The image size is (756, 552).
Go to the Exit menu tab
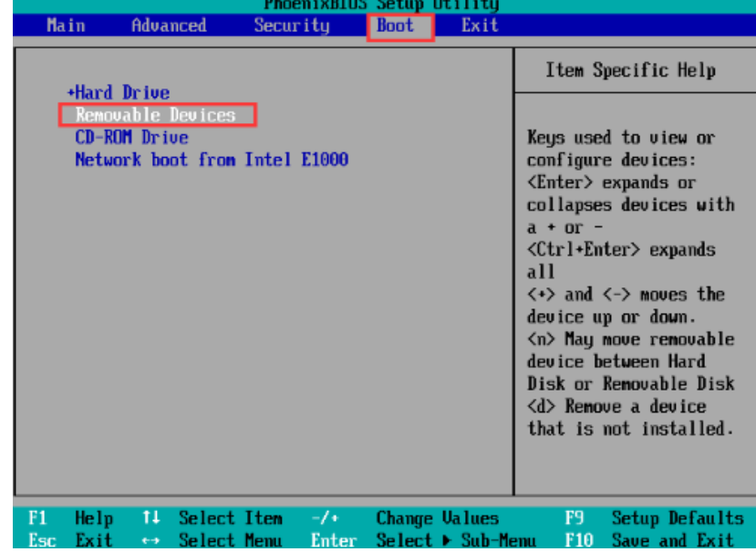coord(480,26)
